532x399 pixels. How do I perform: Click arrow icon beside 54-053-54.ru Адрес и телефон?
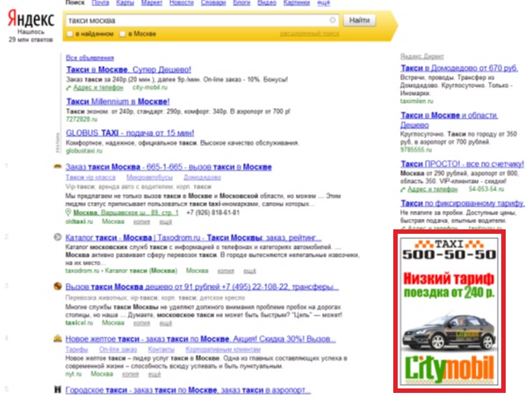pos(403,190)
